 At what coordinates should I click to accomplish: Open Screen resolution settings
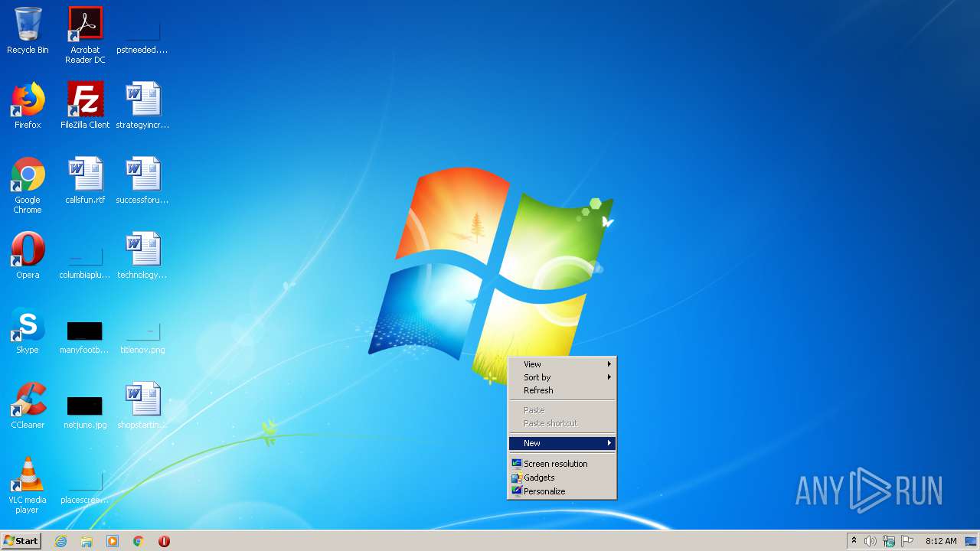tap(562, 464)
